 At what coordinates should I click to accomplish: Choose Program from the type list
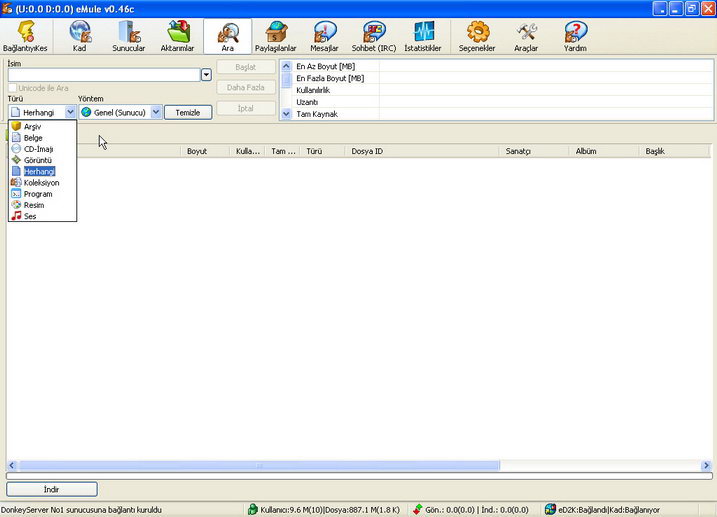click(x=42, y=194)
